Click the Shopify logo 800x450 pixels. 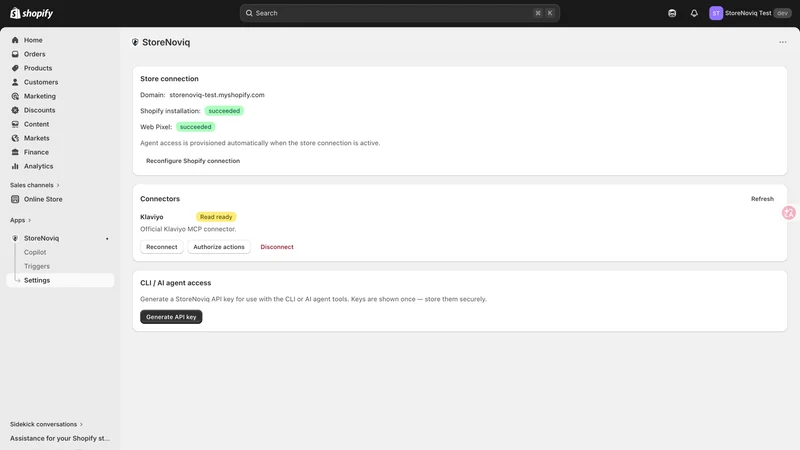pyautogui.click(x=32, y=13)
